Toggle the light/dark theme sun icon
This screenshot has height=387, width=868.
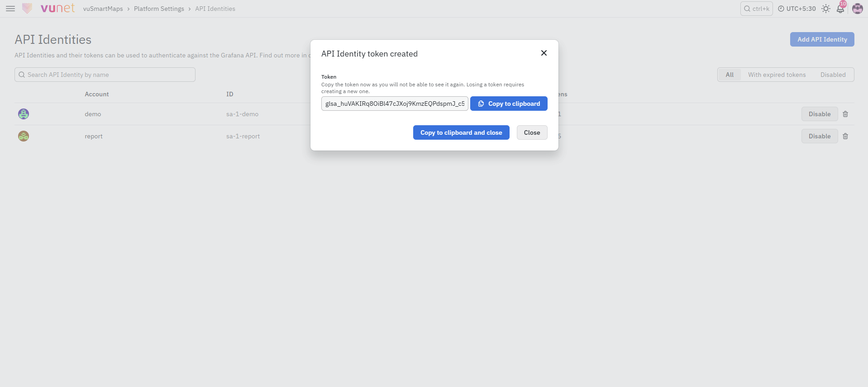[826, 9]
